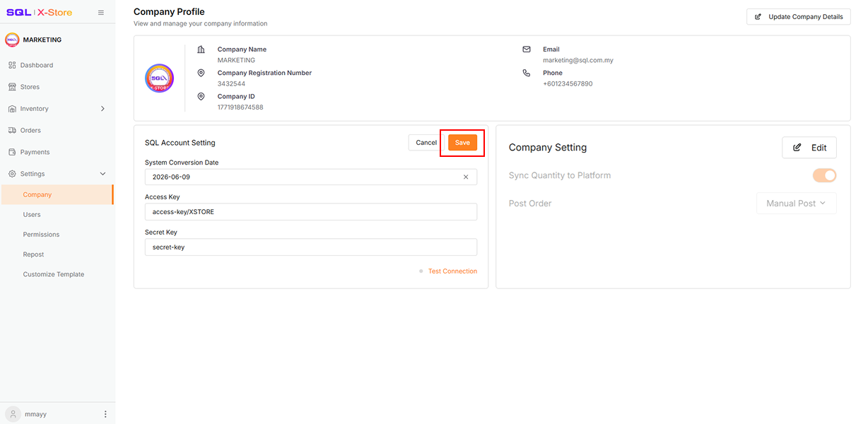Viewport: 868px width, 424px height.
Task: Click the Phone handset icon
Action: click(x=526, y=73)
